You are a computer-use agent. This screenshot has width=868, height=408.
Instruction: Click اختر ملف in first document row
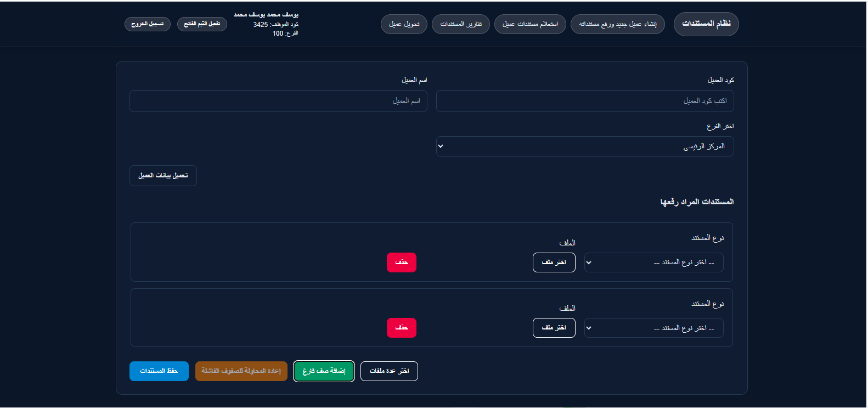[x=554, y=262]
